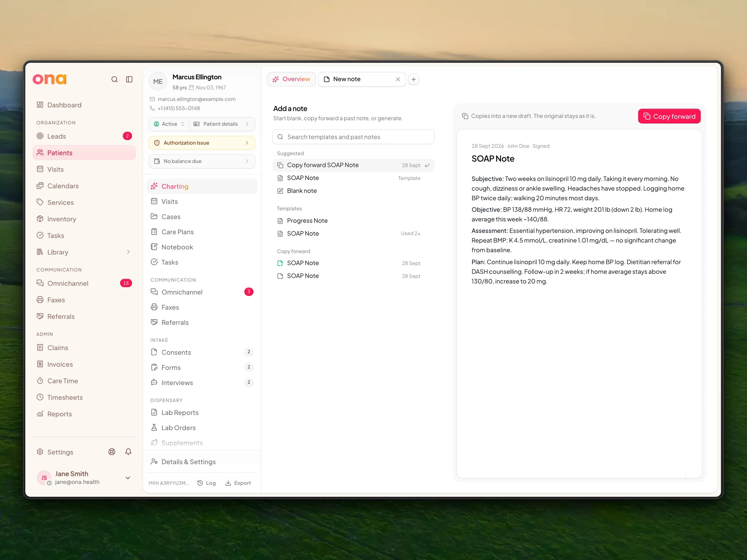Toggle the sidebar collapse icon
This screenshot has height=560, width=747.
pyautogui.click(x=129, y=79)
